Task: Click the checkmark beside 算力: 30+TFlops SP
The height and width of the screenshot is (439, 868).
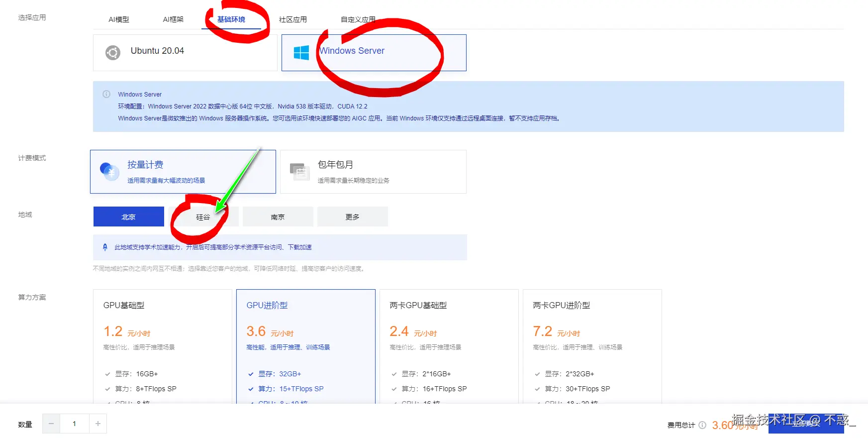Action: 537,389
